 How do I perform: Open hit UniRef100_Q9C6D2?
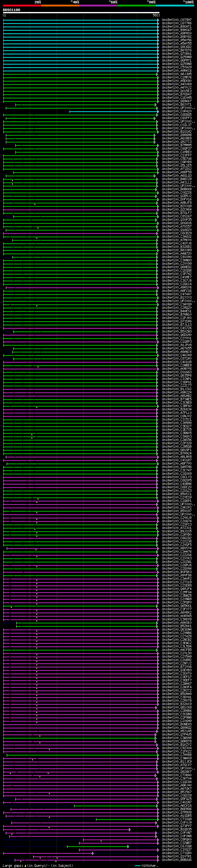(177, 47)
